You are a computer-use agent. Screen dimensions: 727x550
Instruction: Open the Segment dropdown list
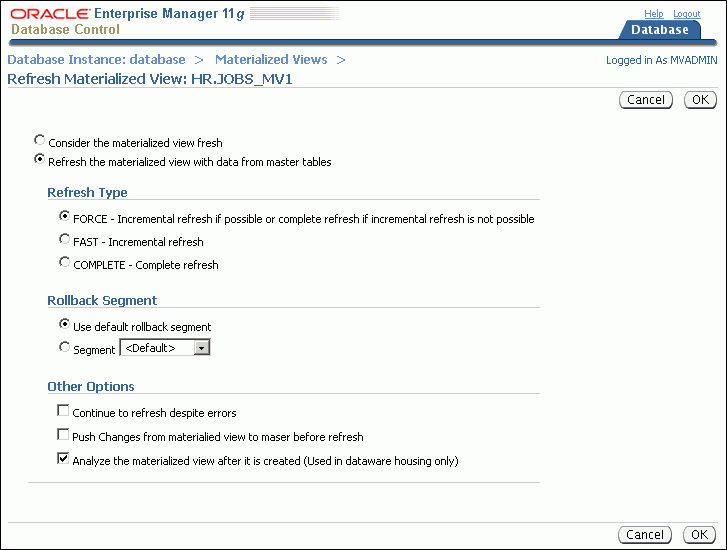201,348
